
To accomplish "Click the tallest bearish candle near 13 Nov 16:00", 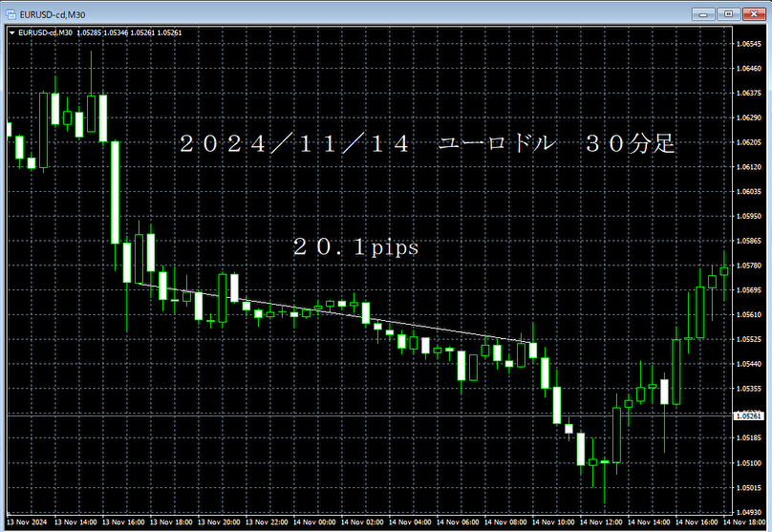I will pos(115,192).
